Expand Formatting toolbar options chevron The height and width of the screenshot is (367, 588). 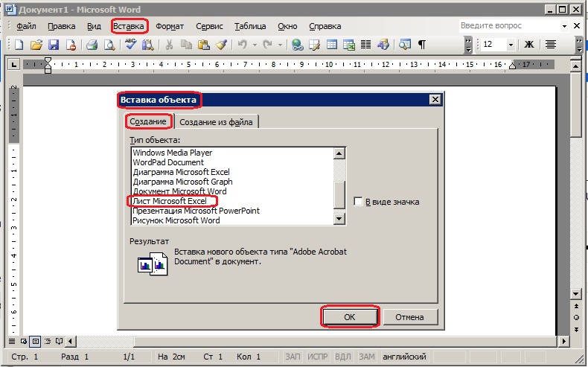click(580, 45)
